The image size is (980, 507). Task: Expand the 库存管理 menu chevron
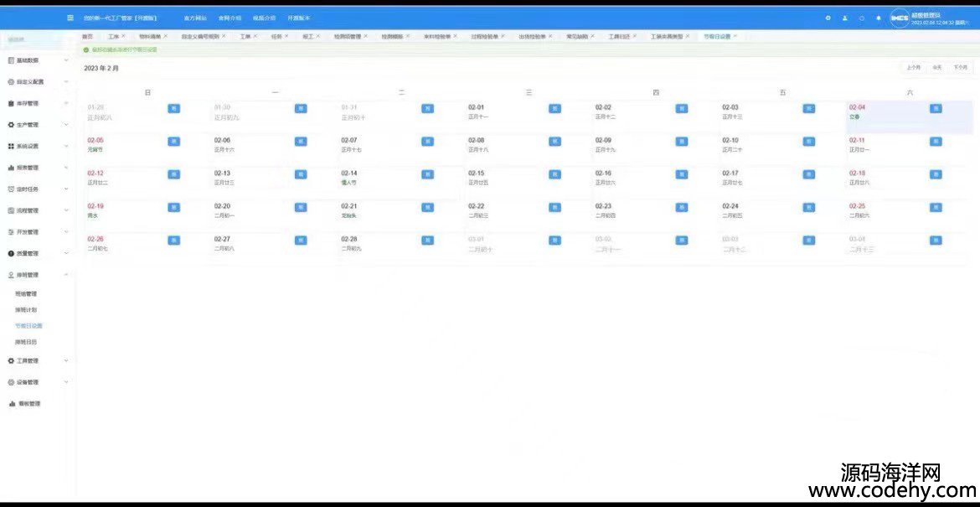tap(66, 103)
